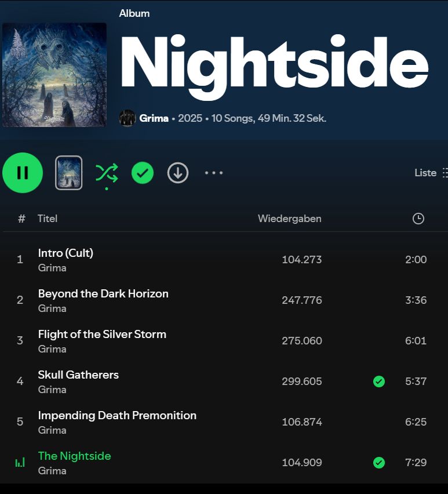Toggle saved checkmark on Skull Gatherers
This screenshot has height=494, width=448.
click(x=378, y=381)
